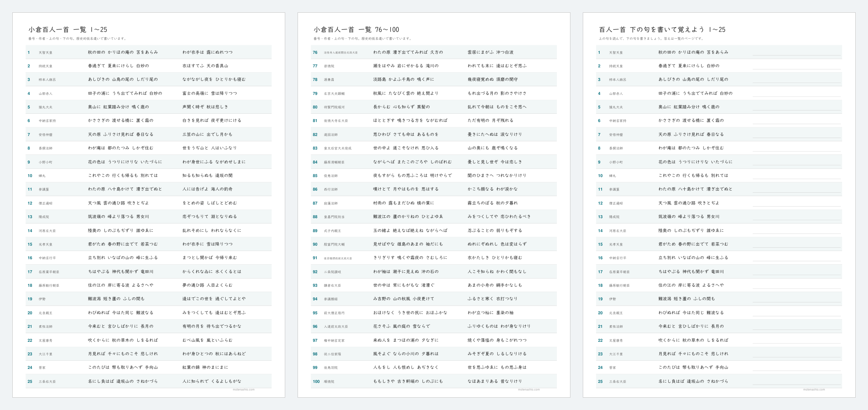Click 'ながながし夜を ひとりかも寝む'
Viewport: 868px width, 410px height.
pos(214,79)
